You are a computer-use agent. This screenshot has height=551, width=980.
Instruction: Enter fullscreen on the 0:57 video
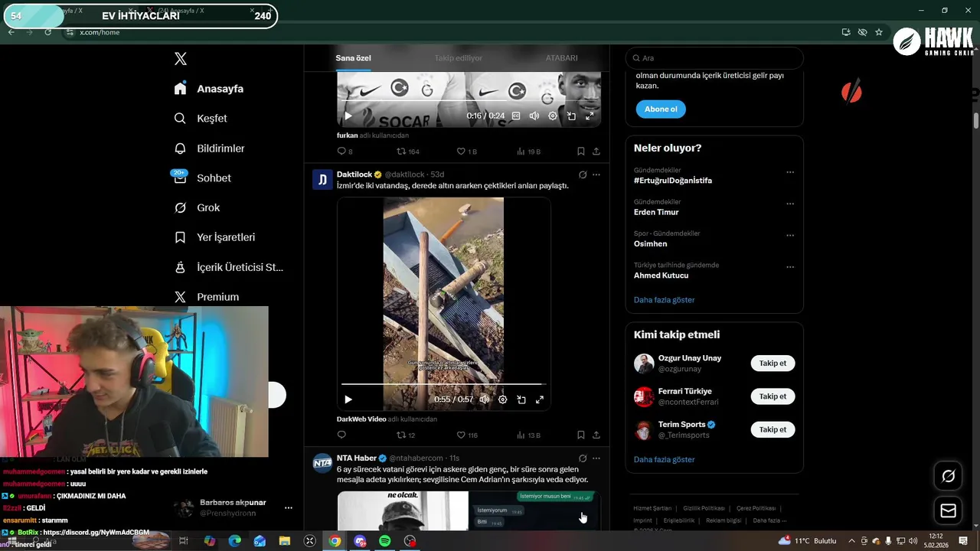(540, 399)
